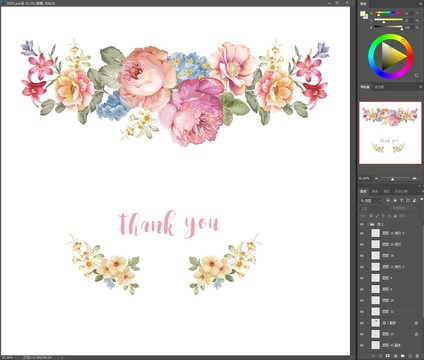Switch to the Channels tab
Viewport: 424px width, 360px height.
pos(375,191)
